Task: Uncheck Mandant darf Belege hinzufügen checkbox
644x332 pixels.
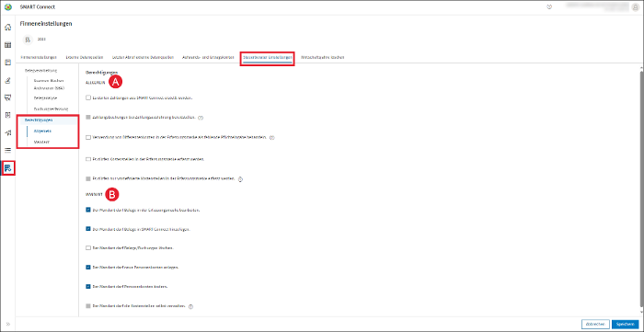Action: [x=88, y=229]
